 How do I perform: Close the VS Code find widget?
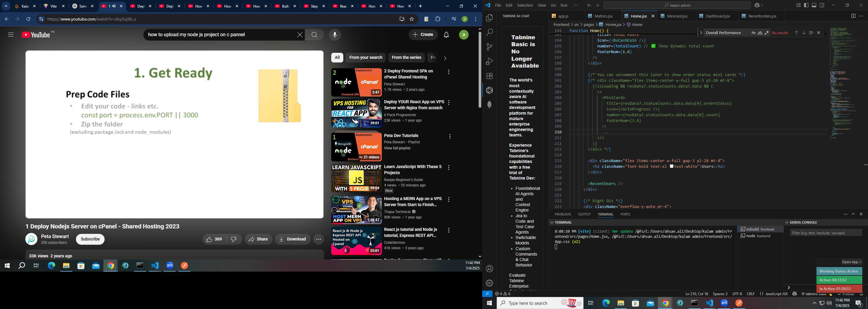819,33
